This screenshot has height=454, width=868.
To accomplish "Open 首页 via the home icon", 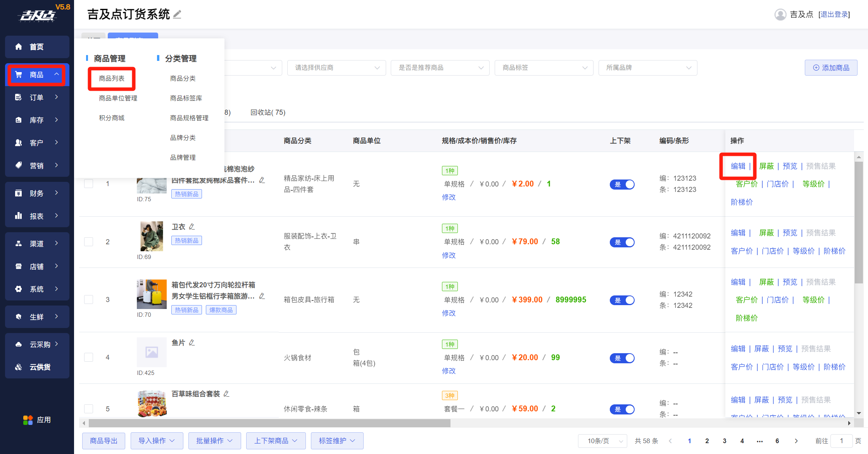I will click(x=19, y=47).
